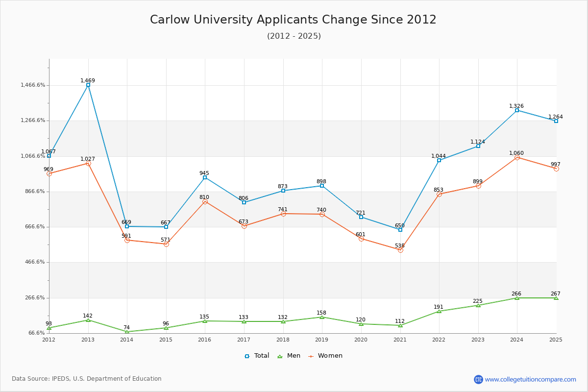The width and height of the screenshot is (588, 392).
Task: Click the Total 2021 data point labeled 650
Action: tap(400, 230)
